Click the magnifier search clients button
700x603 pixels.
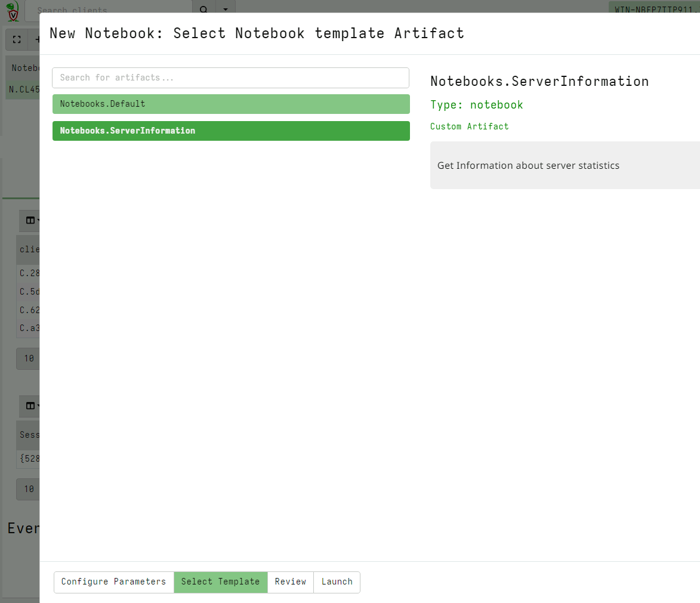point(203,10)
